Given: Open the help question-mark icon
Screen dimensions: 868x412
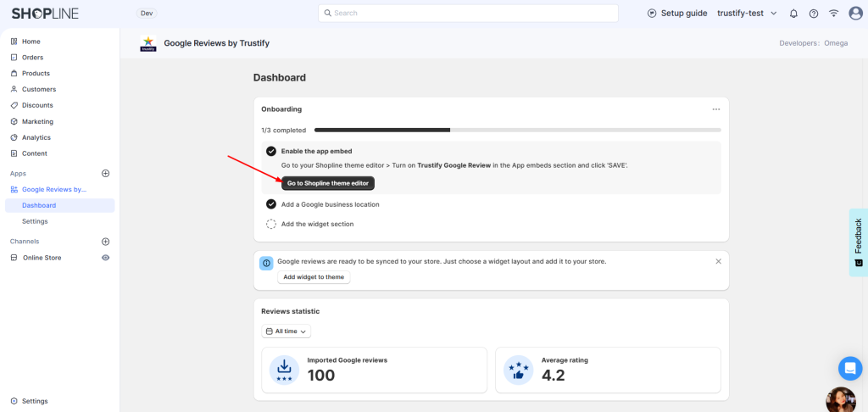Looking at the screenshot, I should click(x=814, y=14).
